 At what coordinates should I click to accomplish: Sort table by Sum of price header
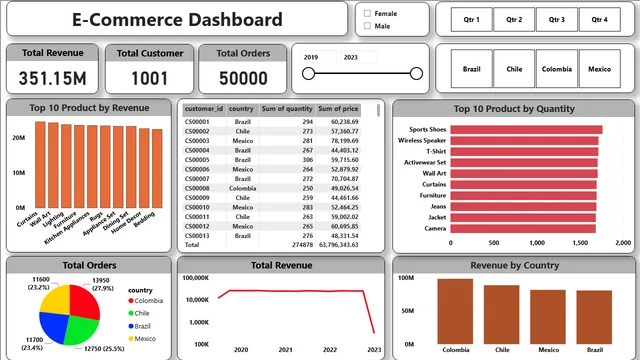pos(338,109)
